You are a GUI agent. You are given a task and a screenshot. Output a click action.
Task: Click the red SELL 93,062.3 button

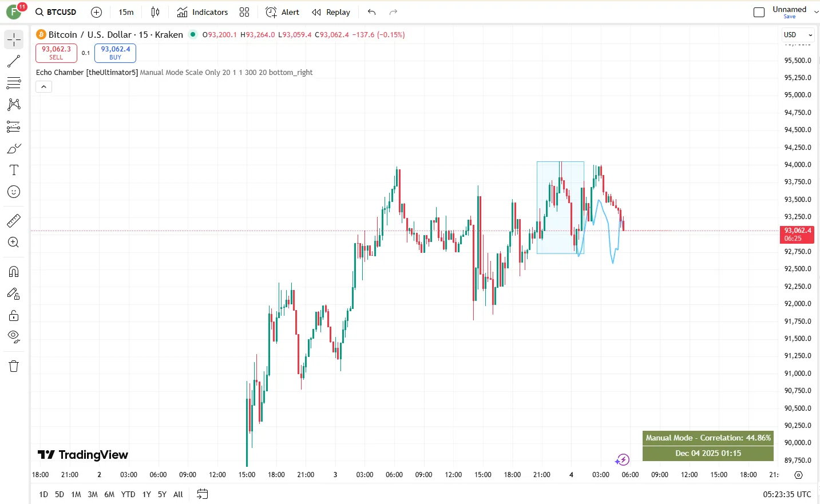(x=56, y=53)
